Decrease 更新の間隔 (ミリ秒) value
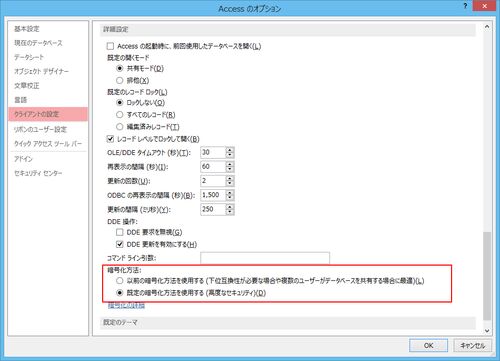Image resolution: width=500 pixels, height=361 pixels. [x=230, y=212]
